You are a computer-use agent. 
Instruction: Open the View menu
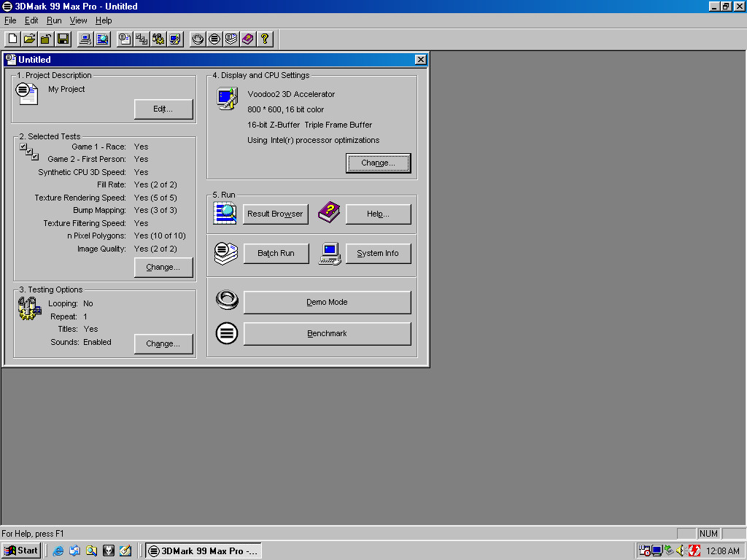(78, 20)
